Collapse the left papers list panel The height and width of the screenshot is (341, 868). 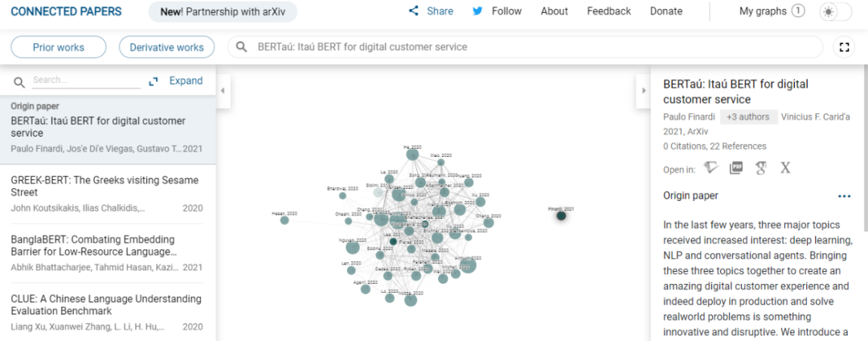[223, 90]
